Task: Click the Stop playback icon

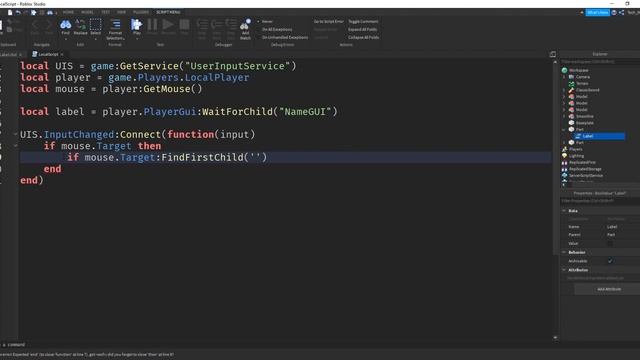Action: pos(184,24)
